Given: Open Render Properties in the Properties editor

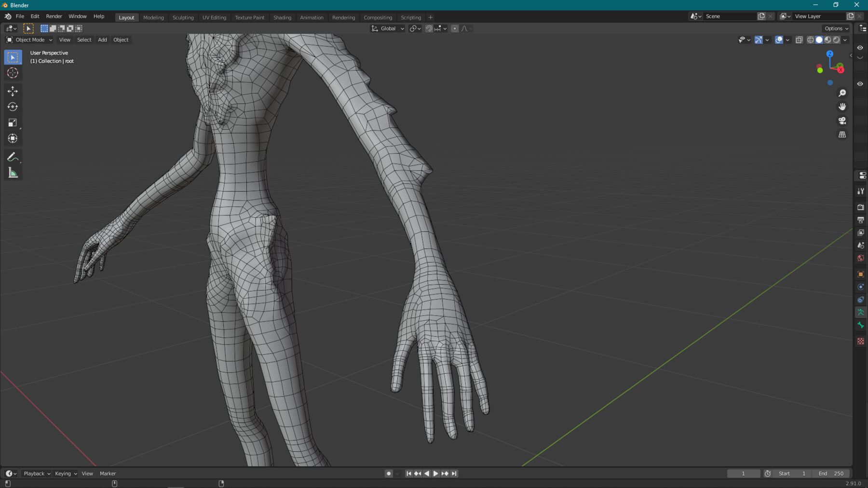Looking at the screenshot, I should coord(860,207).
